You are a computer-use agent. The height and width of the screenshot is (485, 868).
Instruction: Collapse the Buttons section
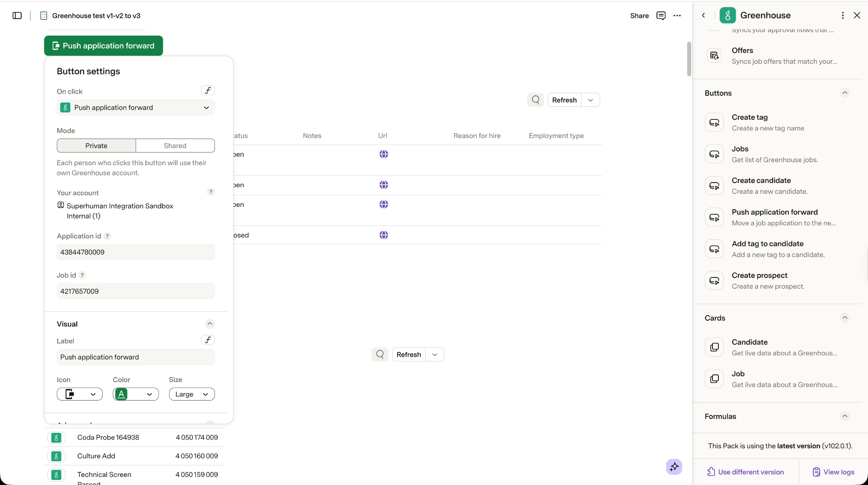coord(845,93)
